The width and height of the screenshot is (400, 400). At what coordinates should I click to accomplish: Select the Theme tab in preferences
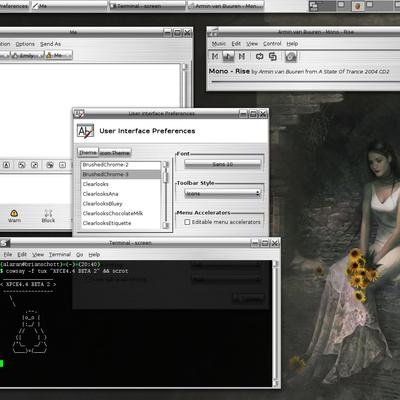[88, 152]
